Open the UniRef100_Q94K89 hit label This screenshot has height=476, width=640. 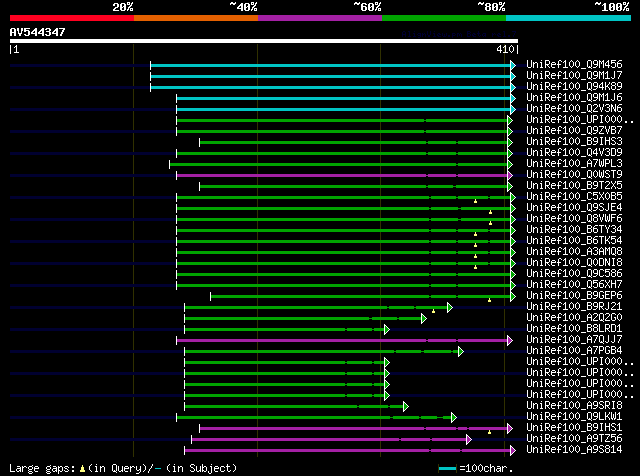[574, 87]
